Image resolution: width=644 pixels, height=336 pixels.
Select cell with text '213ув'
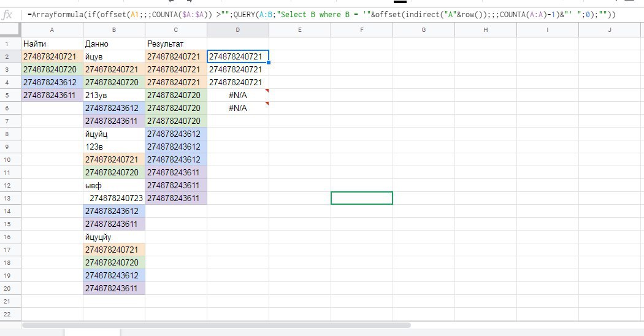point(113,95)
